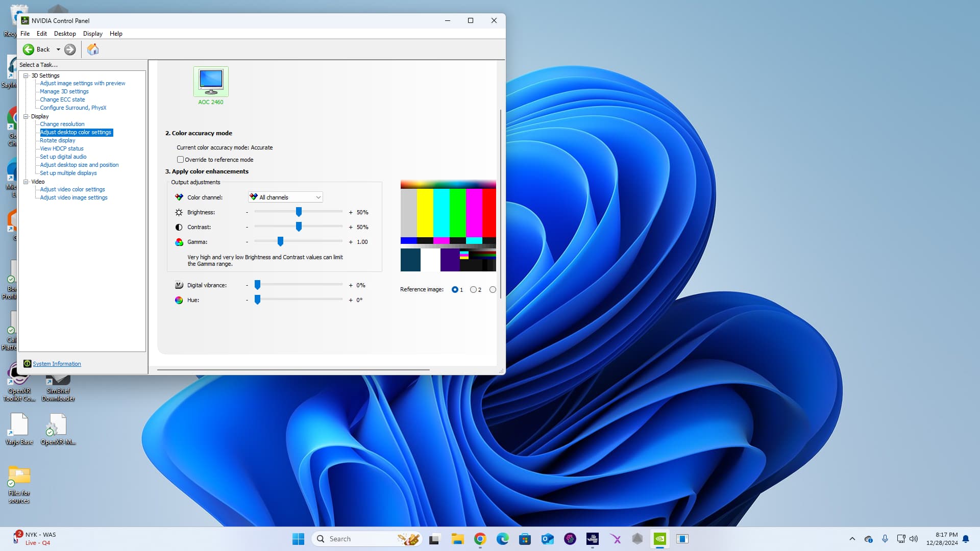Show hidden tray icons chevron

852,539
